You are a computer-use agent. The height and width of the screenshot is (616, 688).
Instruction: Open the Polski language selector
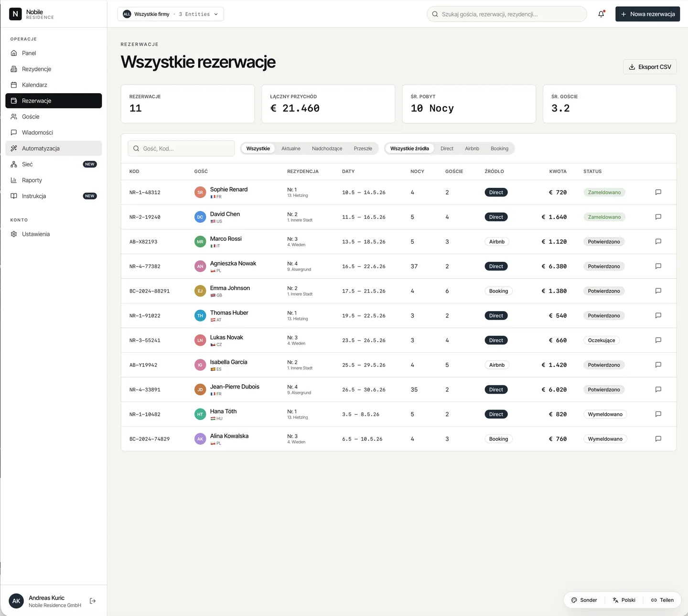624,600
